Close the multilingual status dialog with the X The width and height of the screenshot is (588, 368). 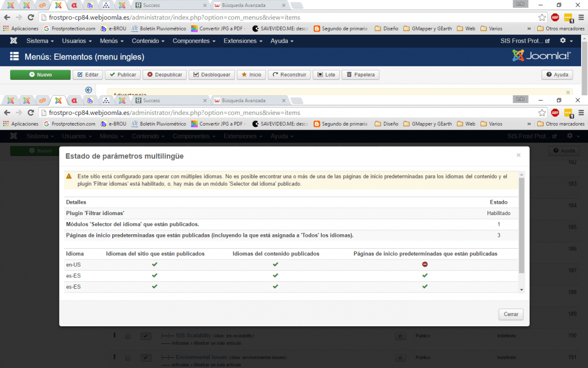pyautogui.click(x=519, y=155)
